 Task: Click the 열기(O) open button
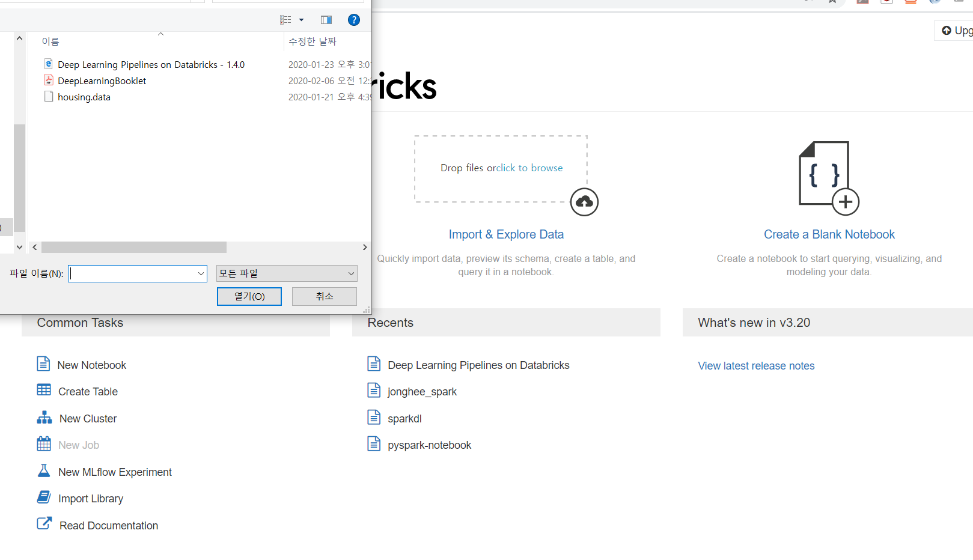coord(249,296)
